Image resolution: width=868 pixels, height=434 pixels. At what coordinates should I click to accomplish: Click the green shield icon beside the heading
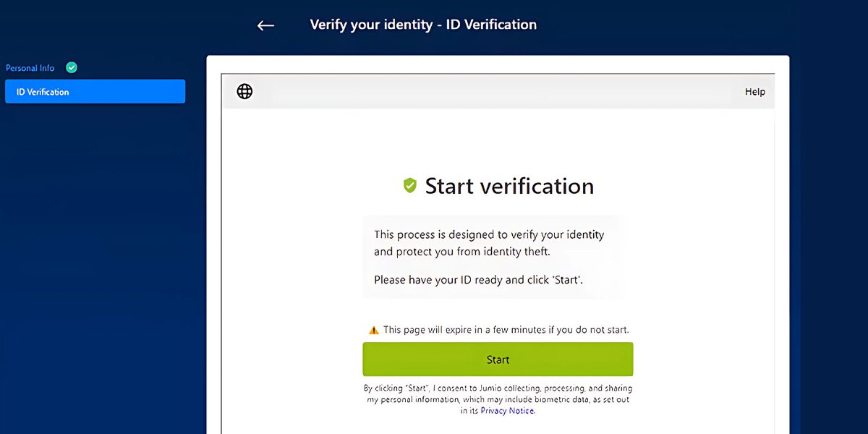(410, 186)
